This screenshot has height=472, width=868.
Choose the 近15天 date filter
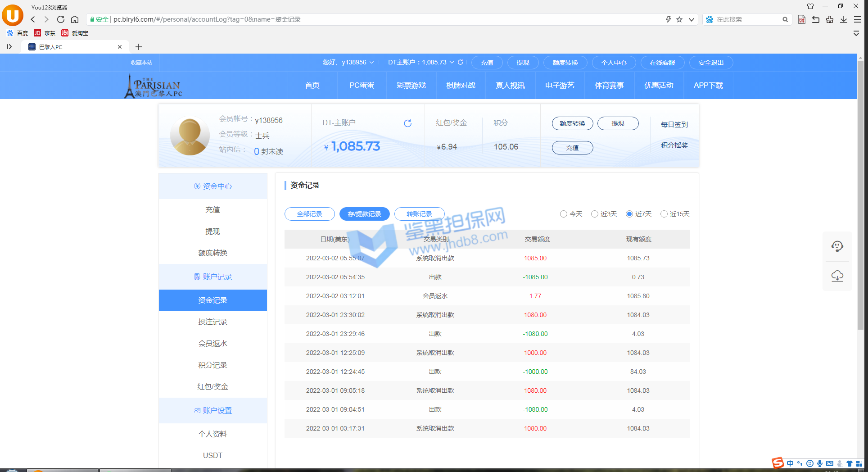point(664,214)
